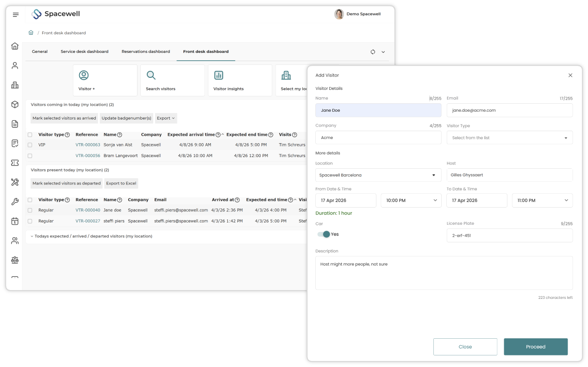Switch to the Reservations dashboard tab
The image size is (588, 367).
click(146, 52)
